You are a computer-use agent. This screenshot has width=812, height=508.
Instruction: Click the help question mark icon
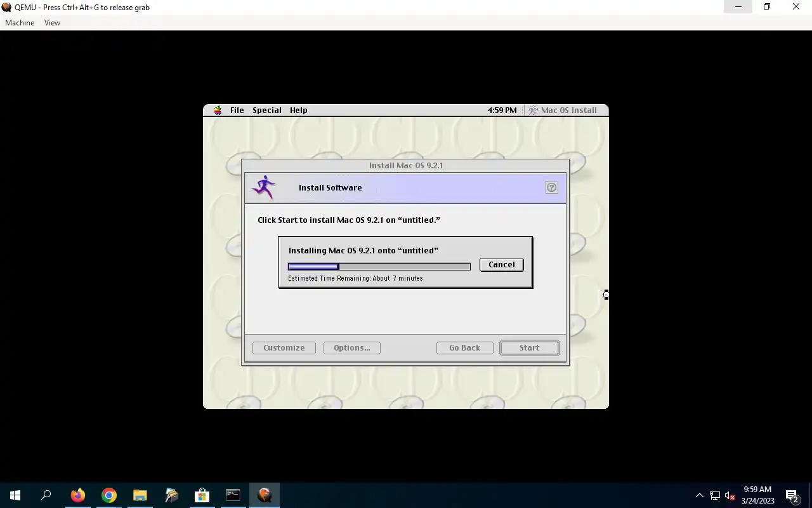(551, 187)
